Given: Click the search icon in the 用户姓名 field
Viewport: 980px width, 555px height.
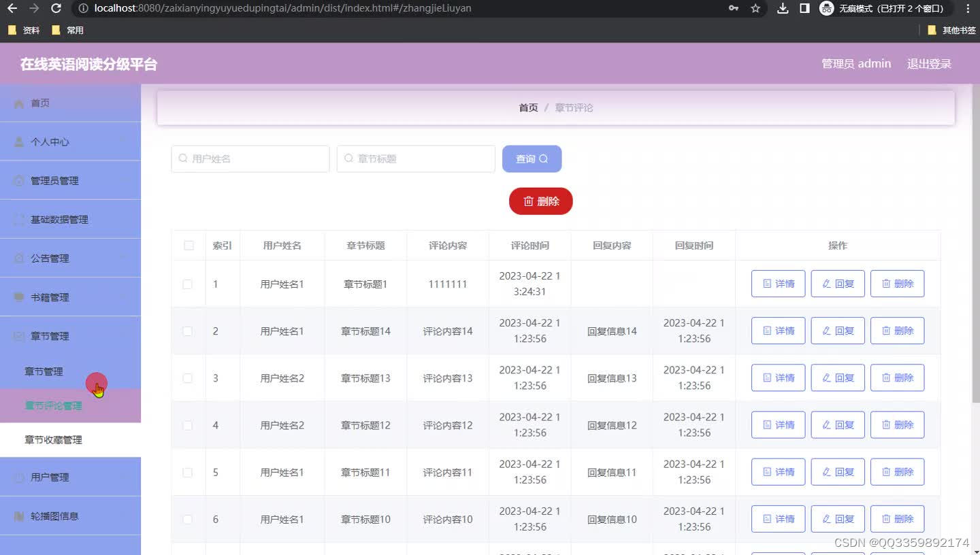Looking at the screenshot, I should pyautogui.click(x=183, y=158).
